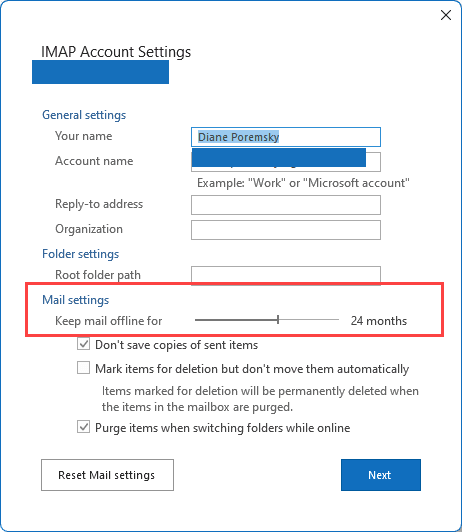The width and height of the screenshot is (462, 532).
Task: Click the IMAP Account Settings title
Action: [116, 52]
